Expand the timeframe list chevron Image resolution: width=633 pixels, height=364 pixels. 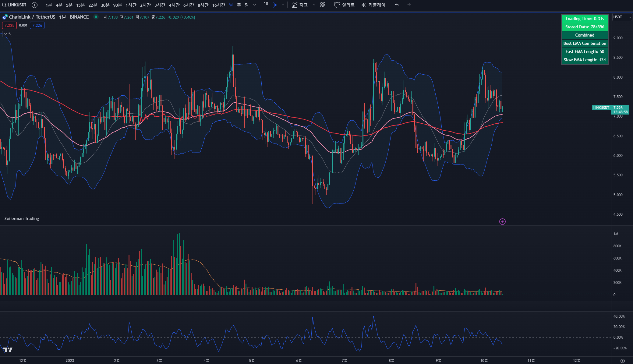pos(255,5)
